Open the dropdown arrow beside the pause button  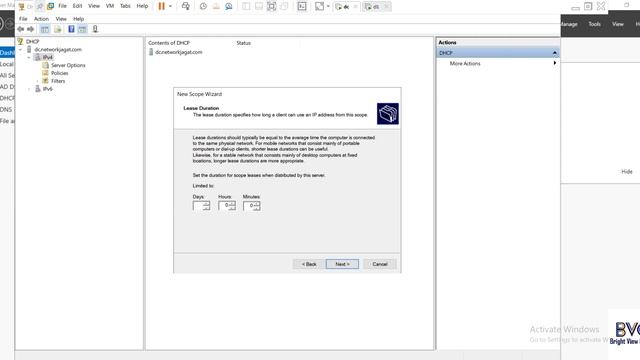pyautogui.click(x=170, y=6)
